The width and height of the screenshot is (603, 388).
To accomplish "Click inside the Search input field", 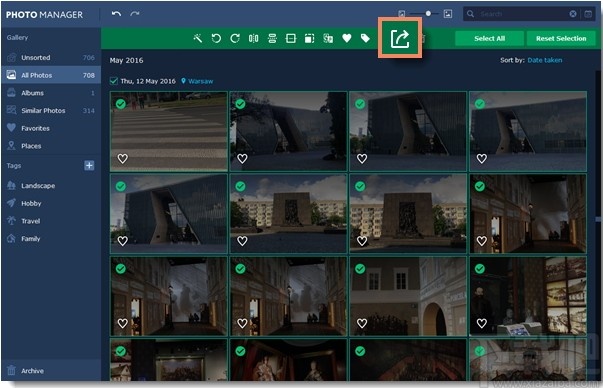I will tap(523, 14).
